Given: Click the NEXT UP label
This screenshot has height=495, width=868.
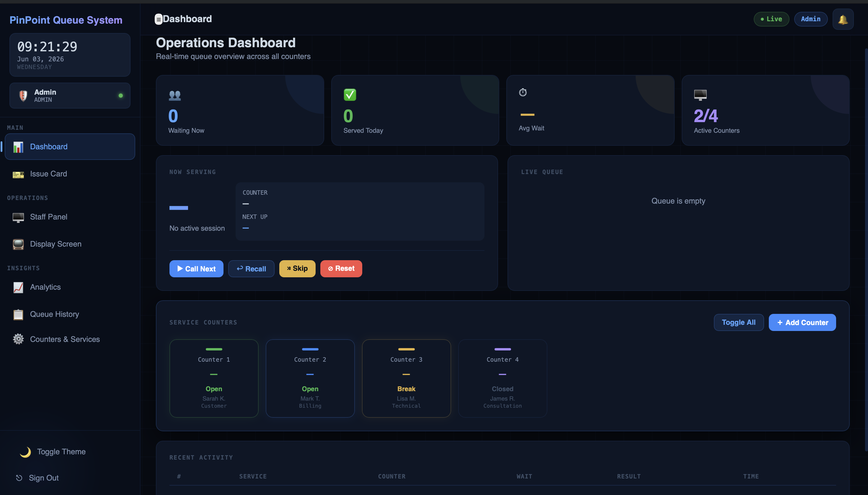Looking at the screenshot, I should 255,217.
